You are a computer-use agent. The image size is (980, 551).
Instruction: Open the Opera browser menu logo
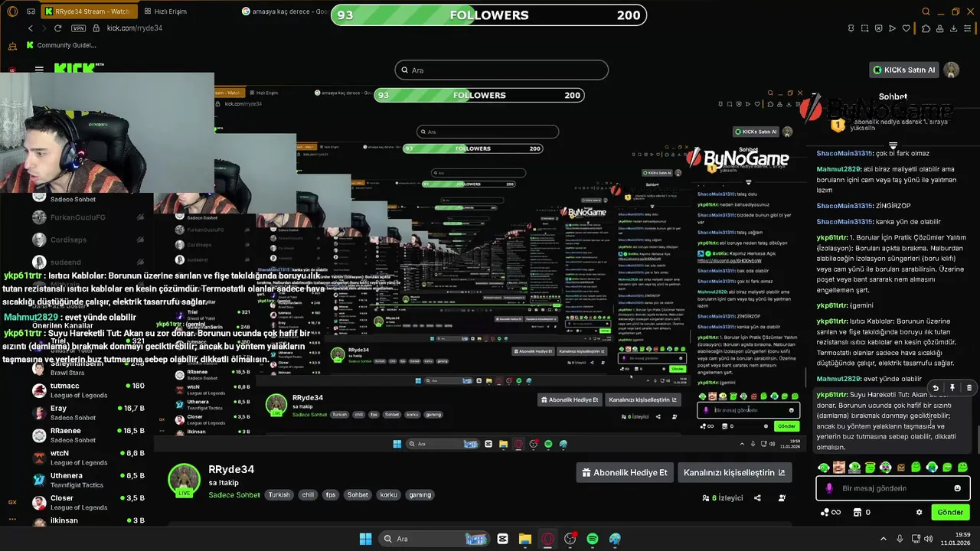12,11
